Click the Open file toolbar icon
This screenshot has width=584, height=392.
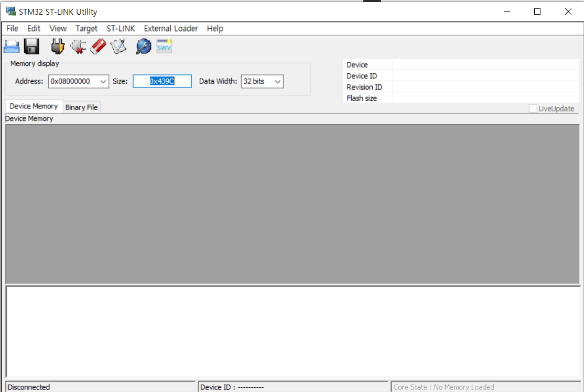(x=12, y=47)
